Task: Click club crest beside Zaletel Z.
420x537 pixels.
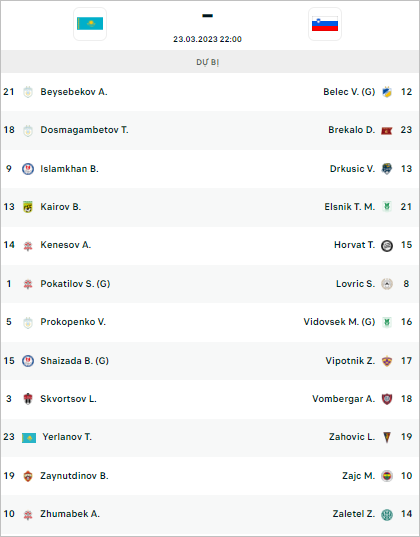Action: coord(387,514)
